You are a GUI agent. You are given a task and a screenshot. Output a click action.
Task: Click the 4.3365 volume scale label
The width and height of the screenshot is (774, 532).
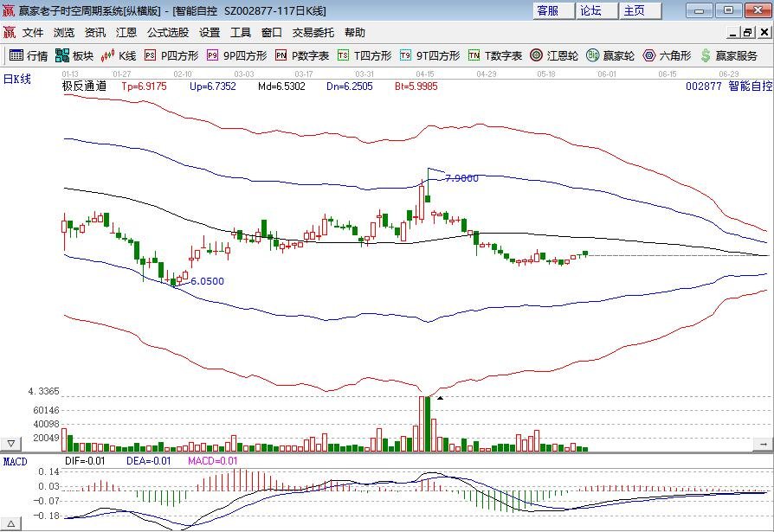coord(43,391)
